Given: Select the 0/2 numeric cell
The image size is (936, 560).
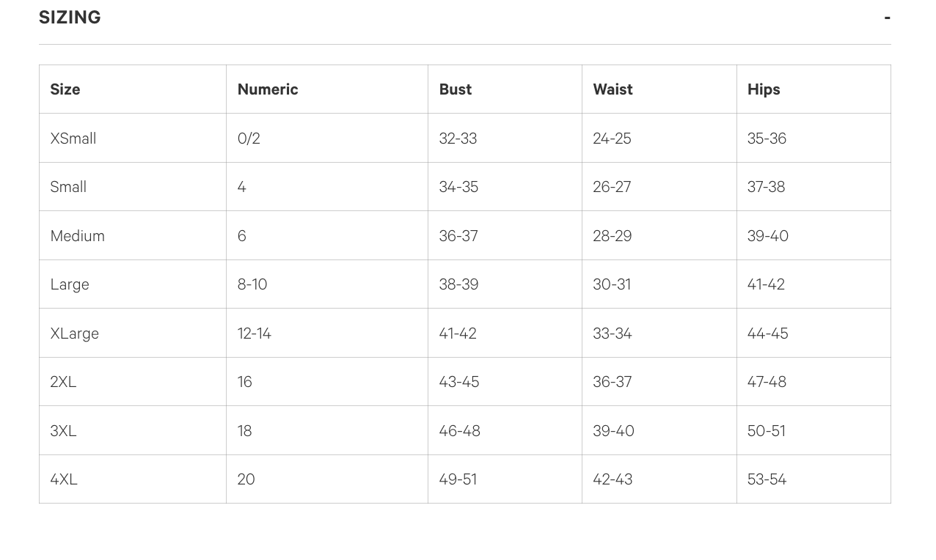Looking at the screenshot, I should coord(249,139).
